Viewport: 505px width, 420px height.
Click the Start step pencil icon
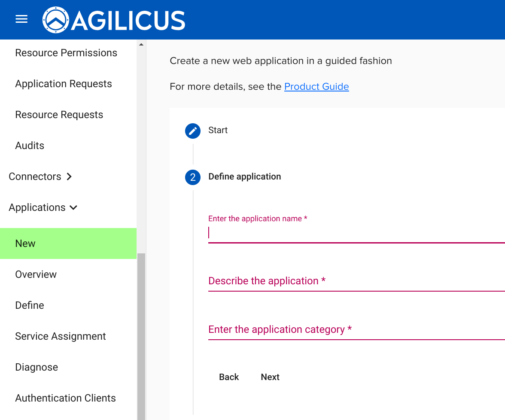193,131
